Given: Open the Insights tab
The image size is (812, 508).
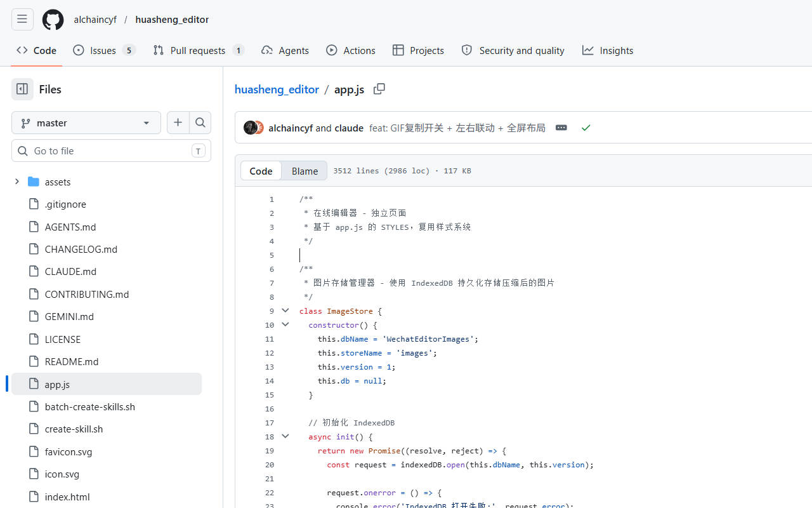Looking at the screenshot, I should (608, 51).
